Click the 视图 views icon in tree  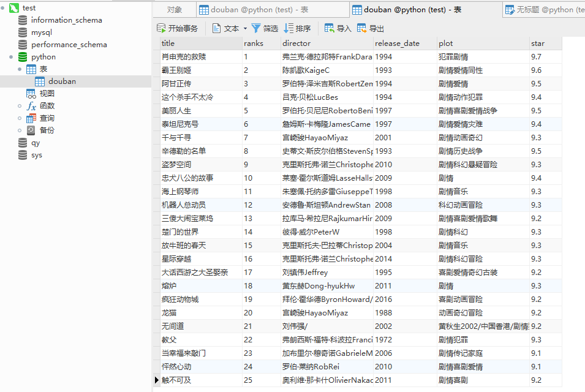click(31, 94)
